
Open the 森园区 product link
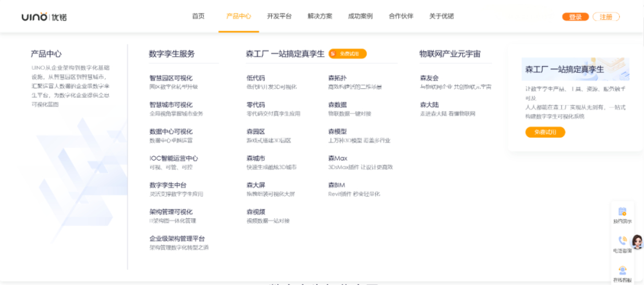(x=256, y=132)
